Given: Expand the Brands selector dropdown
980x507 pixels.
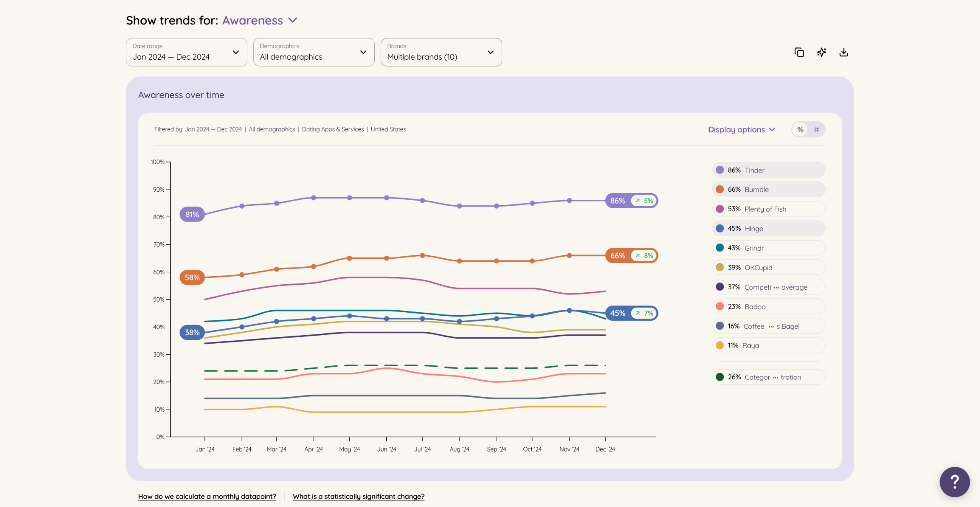Looking at the screenshot, I should [x=441, y=52].
